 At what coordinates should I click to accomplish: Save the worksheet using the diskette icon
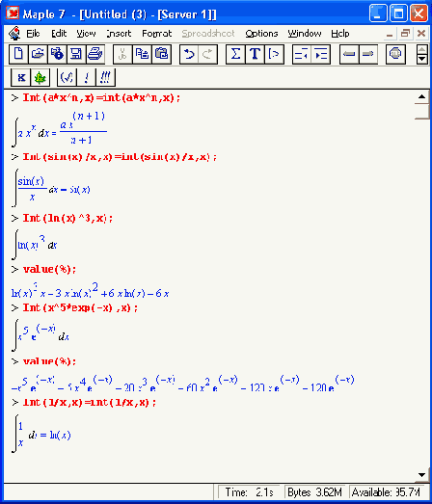[76, 54]
